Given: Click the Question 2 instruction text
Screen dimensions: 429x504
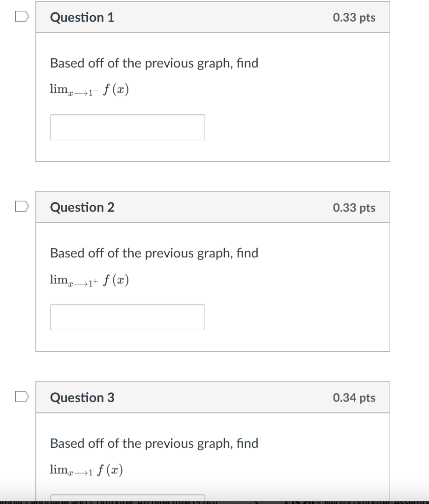Looking at the screenshot, I should tap(153, 253).
